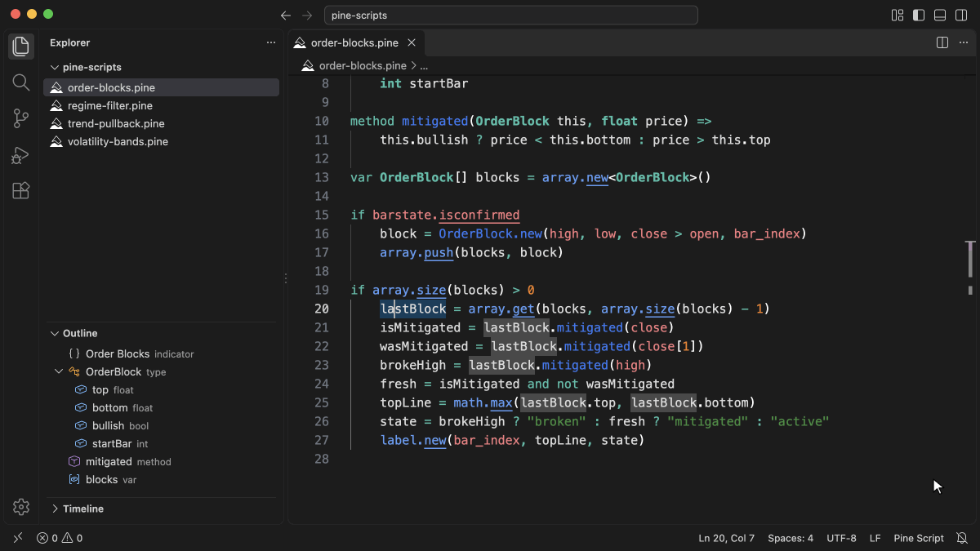980x551 pixels.
Task: Toggle the secondary side bar visibility
Action: click(961, 16)
